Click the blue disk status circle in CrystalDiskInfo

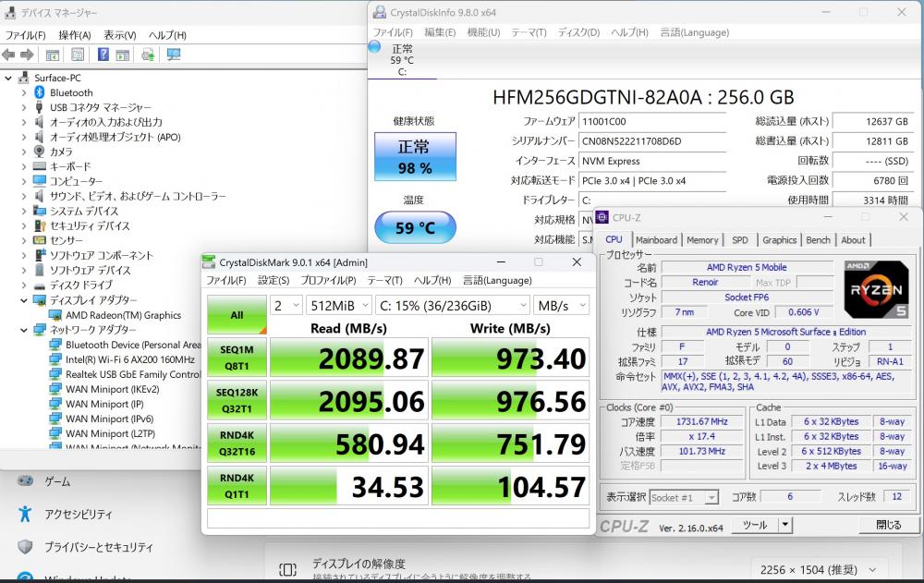tap(374, 46)
